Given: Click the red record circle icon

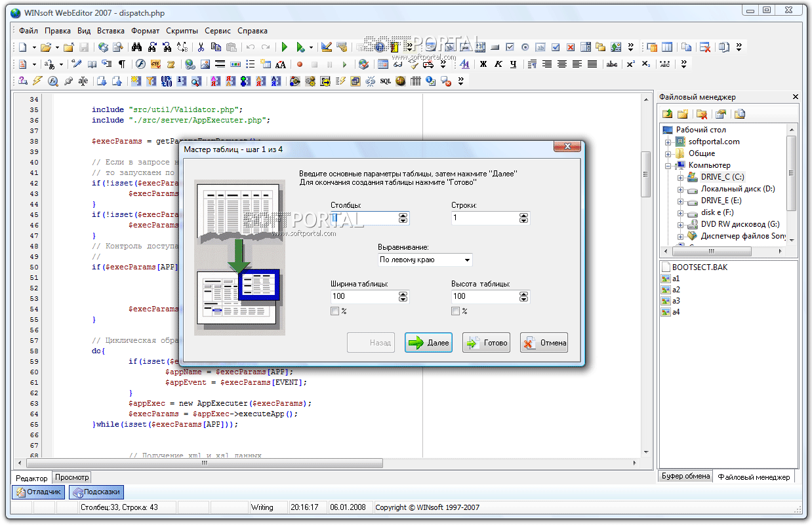Looking at the screenshot, I should click(299, 64).
